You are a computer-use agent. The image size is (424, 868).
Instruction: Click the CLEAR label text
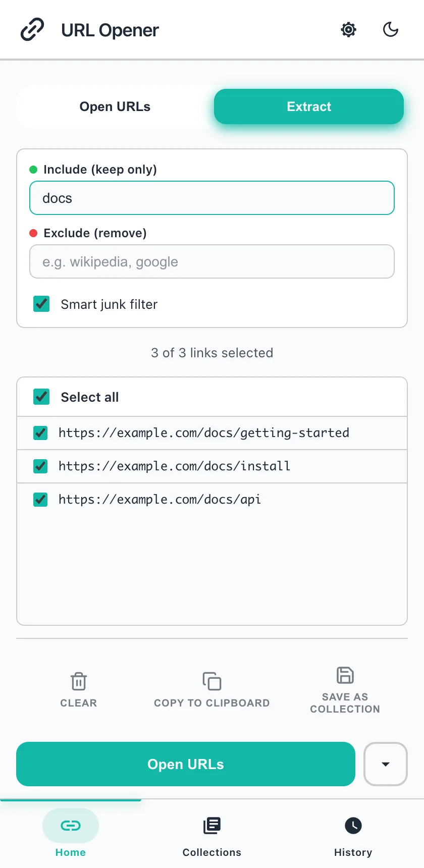79,703
